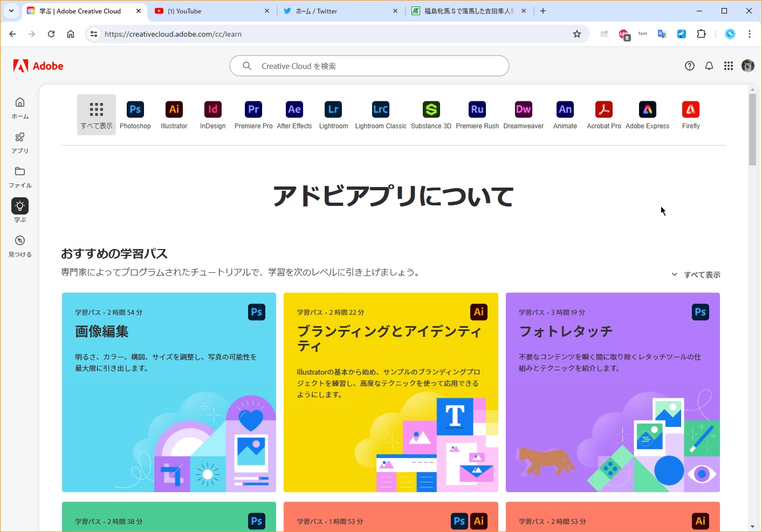The image size is (762, 532).
Task: Open Photoshop tutorials from the app bar
Action: click(135, 115)
